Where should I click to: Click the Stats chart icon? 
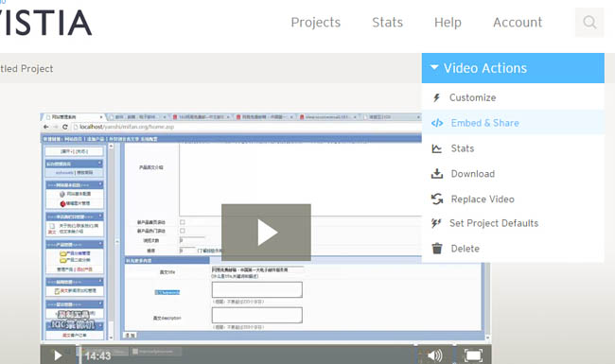436,148
